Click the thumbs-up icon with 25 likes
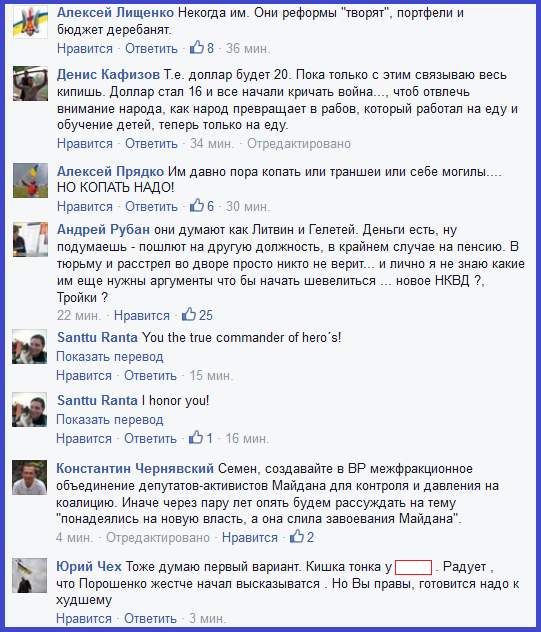This screenshot has height=632, width=541. click(189, 314)
